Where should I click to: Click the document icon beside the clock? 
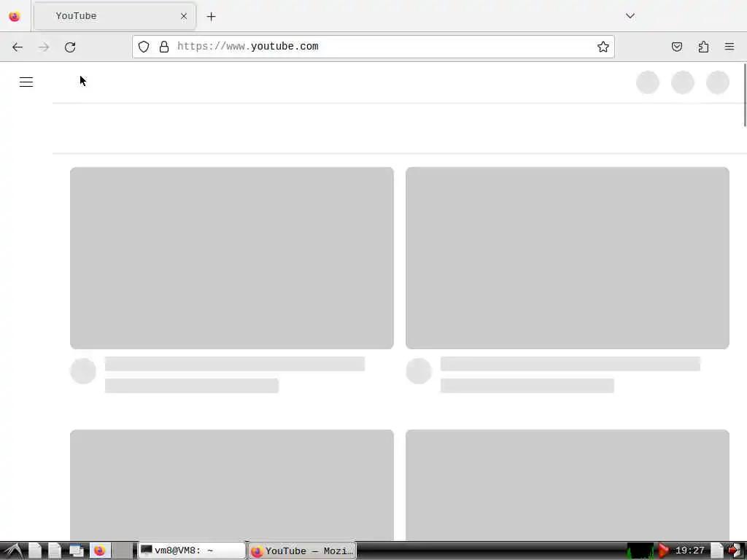[716, 551]
